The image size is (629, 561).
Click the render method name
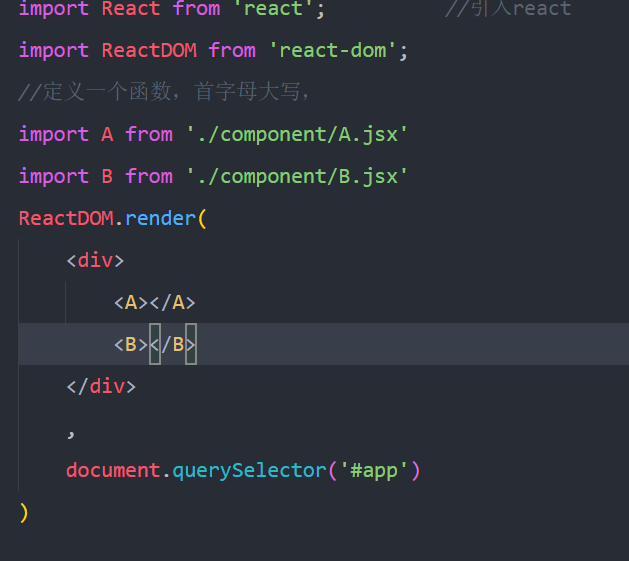(x=160, y=219)
